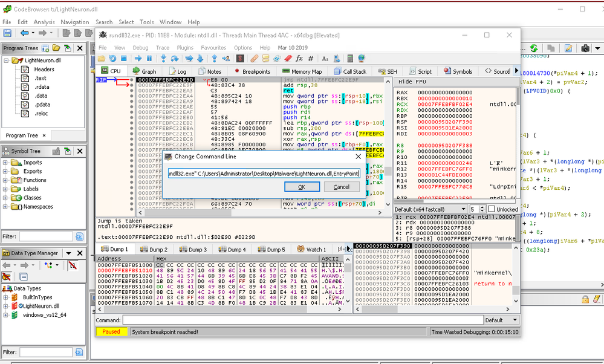Expand BuiltInTypes in Data Types tree
The image size is (604, 364).
tap(5, 297)
